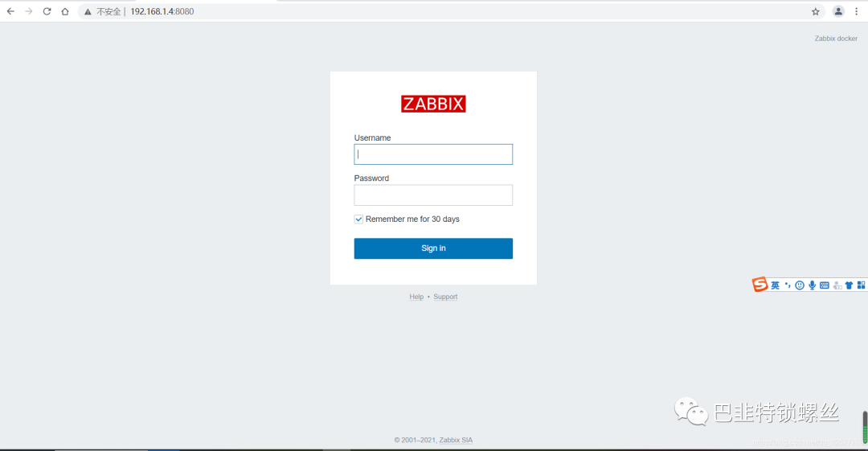This screenshot has width=868, height=451.
Task: Click the Sign in button
Action: (x=433, y=248)
